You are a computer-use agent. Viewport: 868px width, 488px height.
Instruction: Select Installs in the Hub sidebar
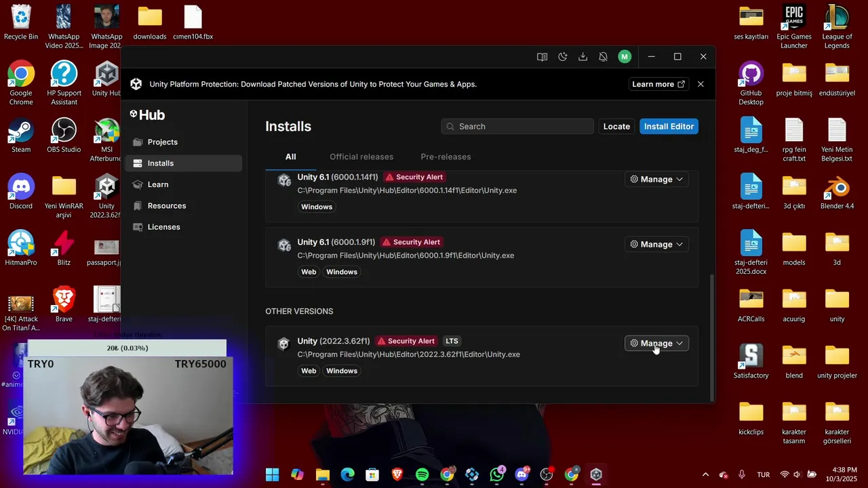[183, 163]
